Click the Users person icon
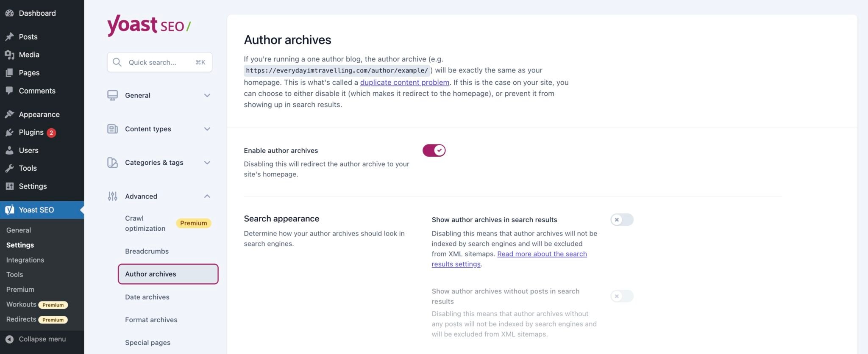Screen dimensions: 868x354 9,150
